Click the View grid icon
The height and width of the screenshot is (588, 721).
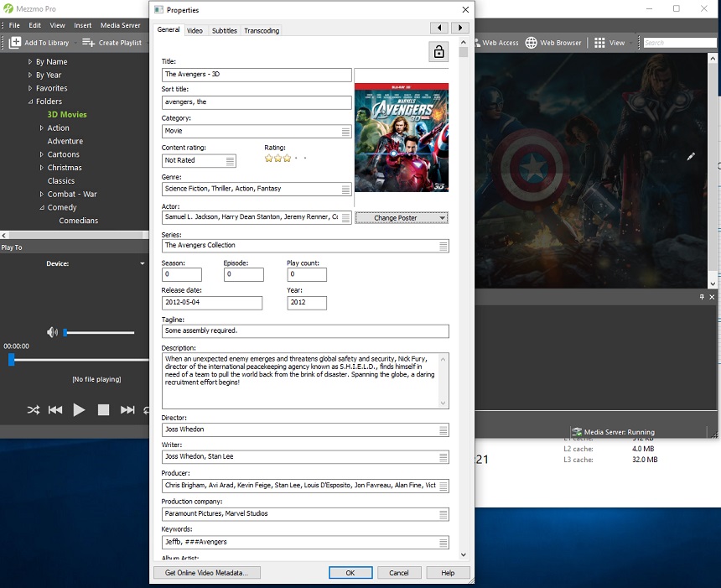[599, 42]
